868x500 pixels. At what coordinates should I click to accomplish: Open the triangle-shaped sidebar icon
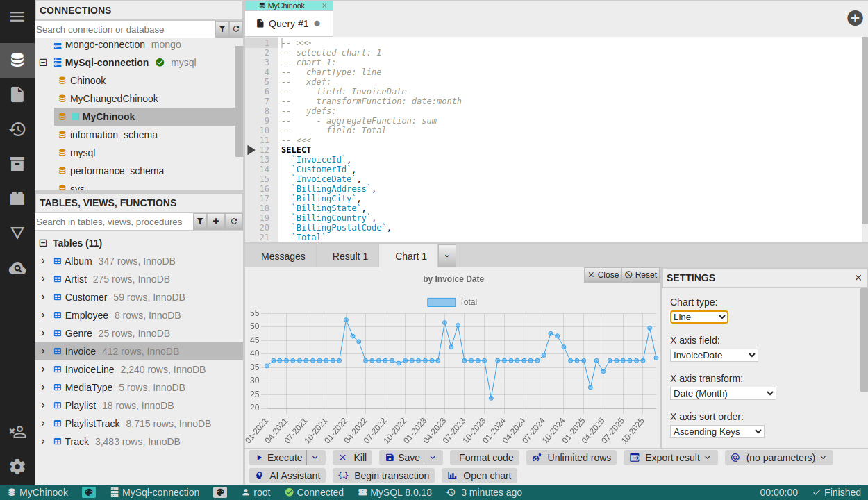[x=17, y=233]
